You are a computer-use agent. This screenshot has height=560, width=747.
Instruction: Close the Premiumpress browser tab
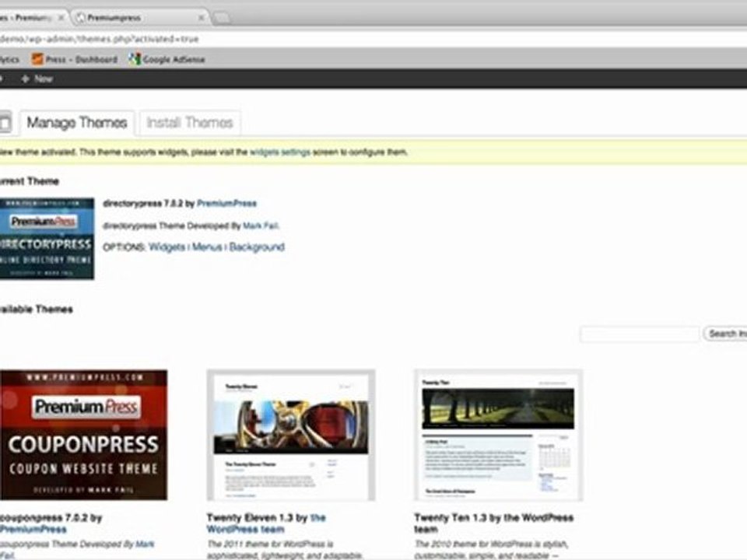click(201, 18)
